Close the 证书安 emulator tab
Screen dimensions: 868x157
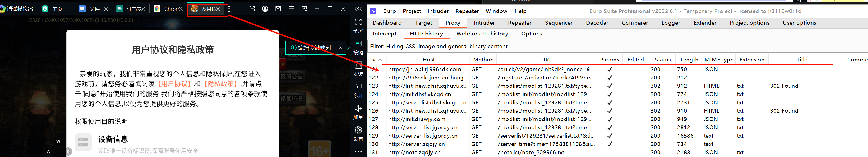[143, 9]
